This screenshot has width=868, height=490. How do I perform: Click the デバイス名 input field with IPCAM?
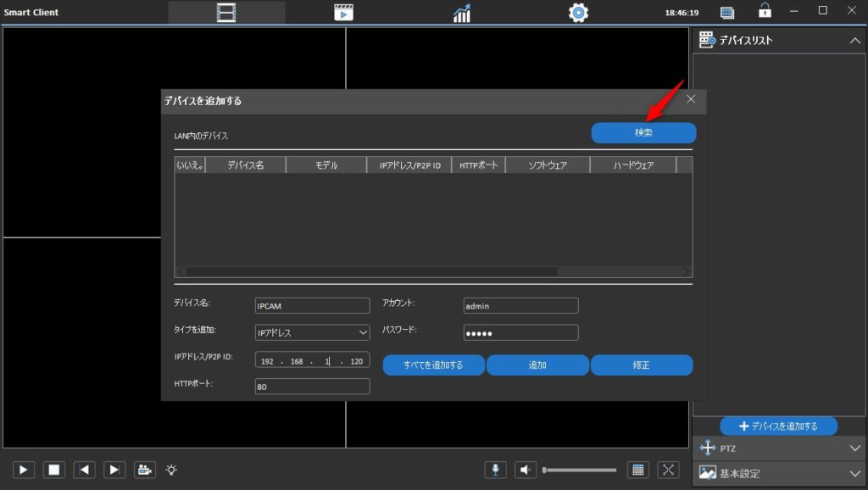click(312, 306)
